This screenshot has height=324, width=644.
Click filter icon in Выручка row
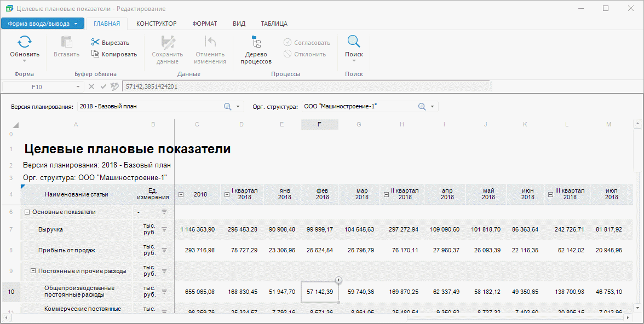(164, 229)
